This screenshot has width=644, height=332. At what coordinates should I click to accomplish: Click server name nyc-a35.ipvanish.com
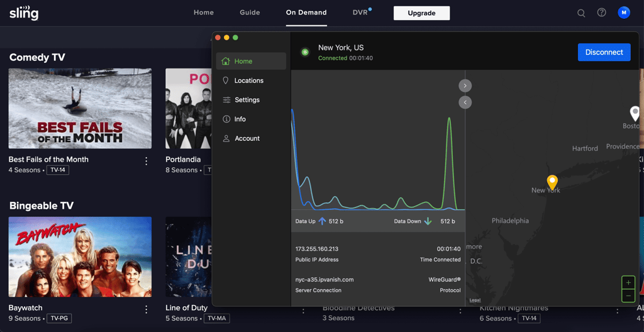(x=325, y=280)
